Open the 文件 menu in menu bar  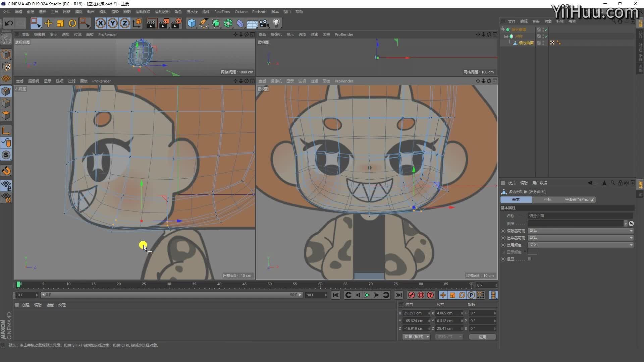pos(6,12)
